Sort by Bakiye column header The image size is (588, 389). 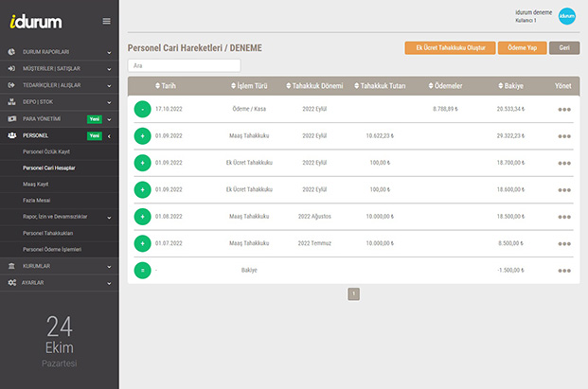click(510, 86)
